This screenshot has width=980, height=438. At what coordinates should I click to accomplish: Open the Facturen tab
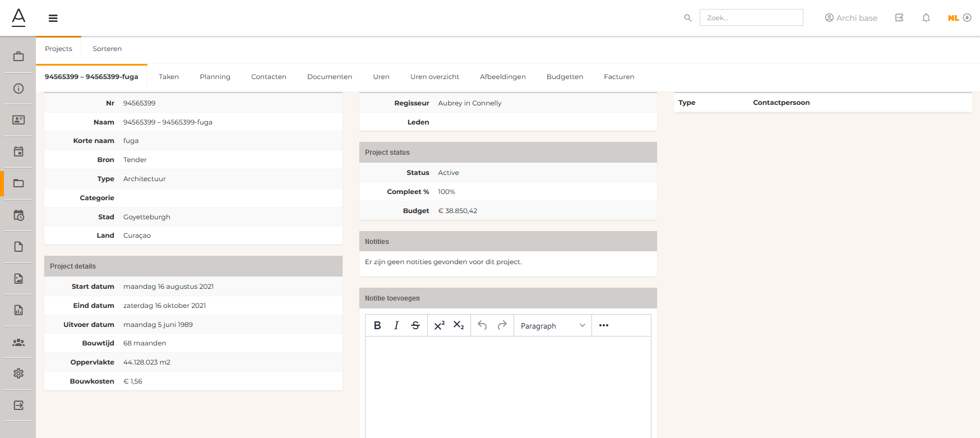619,77
